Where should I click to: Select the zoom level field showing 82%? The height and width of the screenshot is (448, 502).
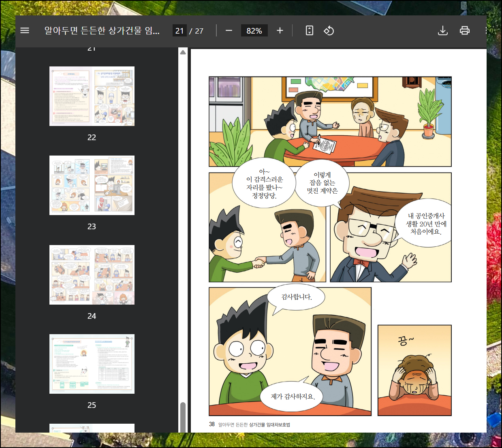click(x=254, y=31)
